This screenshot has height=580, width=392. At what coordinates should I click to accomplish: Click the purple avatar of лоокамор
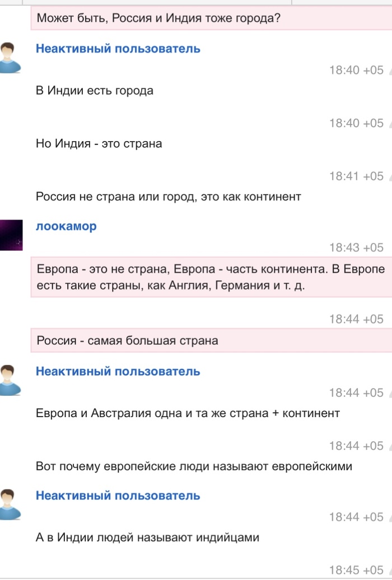point(11,236)
